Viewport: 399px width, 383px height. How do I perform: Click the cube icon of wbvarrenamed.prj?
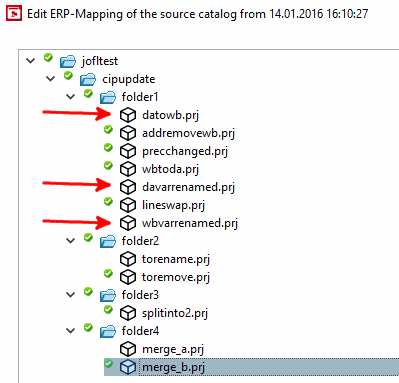point(128,223)
